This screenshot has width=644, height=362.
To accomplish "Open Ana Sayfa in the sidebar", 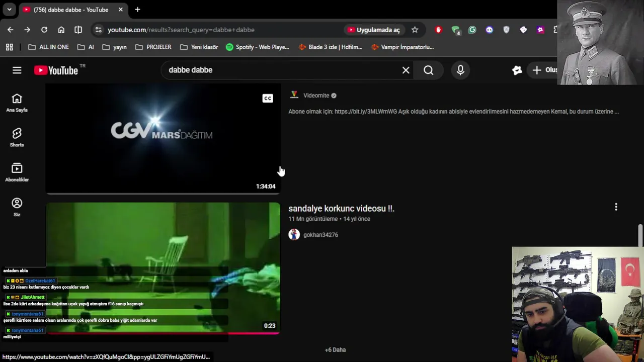I will [x=17, y=103].
